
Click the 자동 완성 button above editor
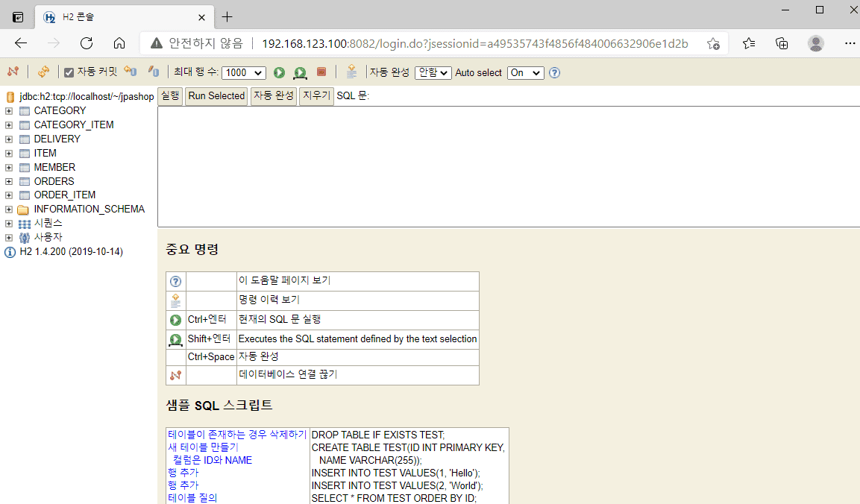(273, 96)
